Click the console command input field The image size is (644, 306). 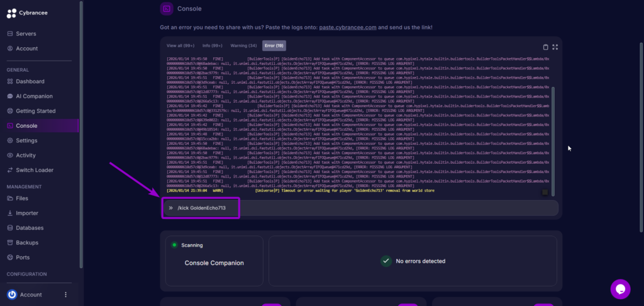(x=358, y=208)
